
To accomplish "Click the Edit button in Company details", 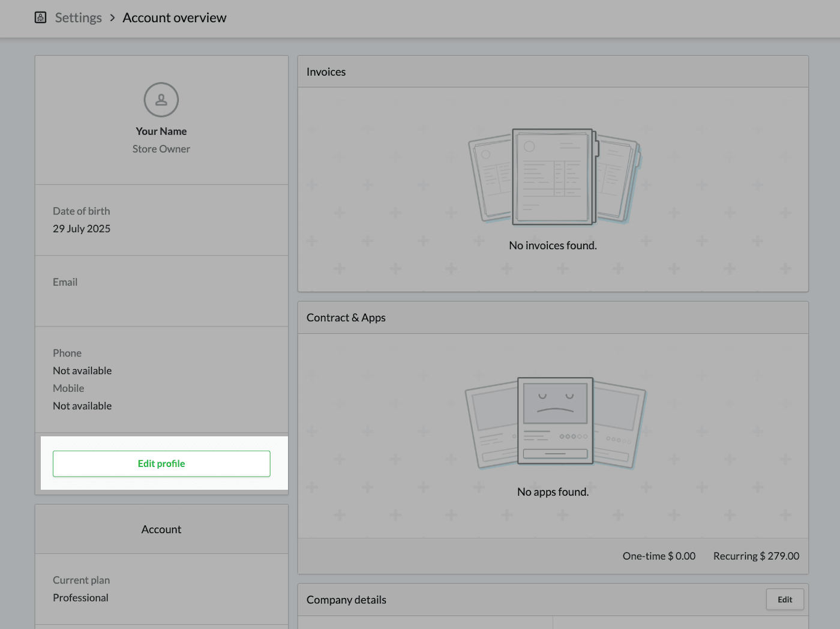I will 785,600.
